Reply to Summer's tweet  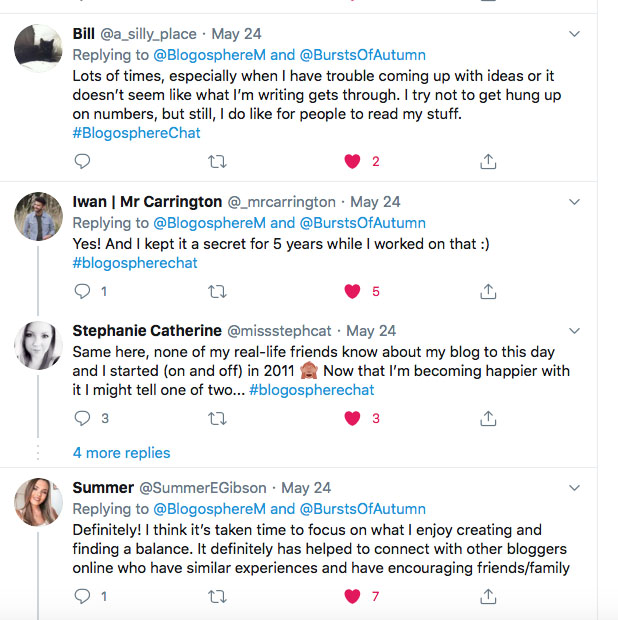pos(82,596)
